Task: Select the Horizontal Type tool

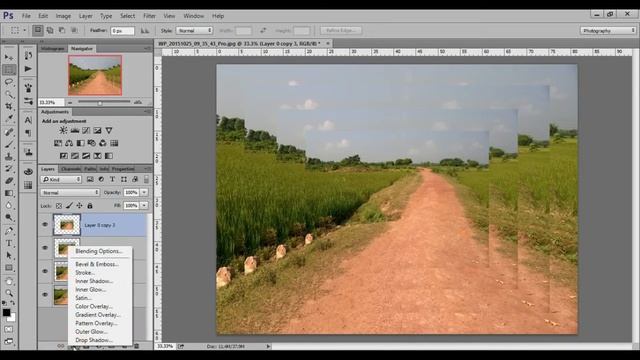Action: (9, 243)
